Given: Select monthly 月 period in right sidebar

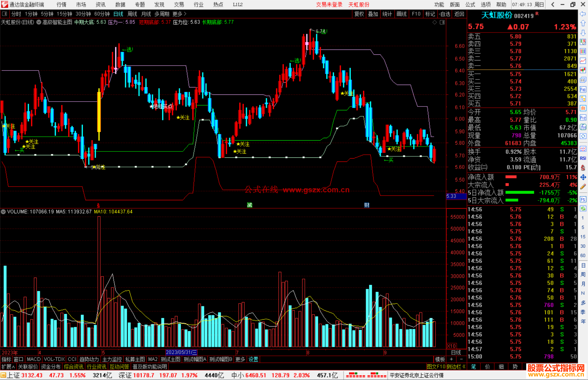Looking at the screenshot, I should (583, 284).
